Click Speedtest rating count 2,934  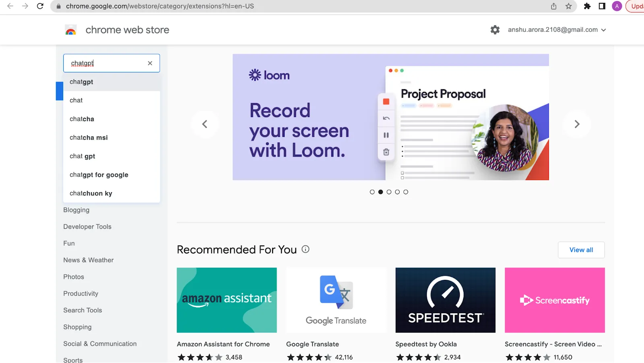coord(452,357)
